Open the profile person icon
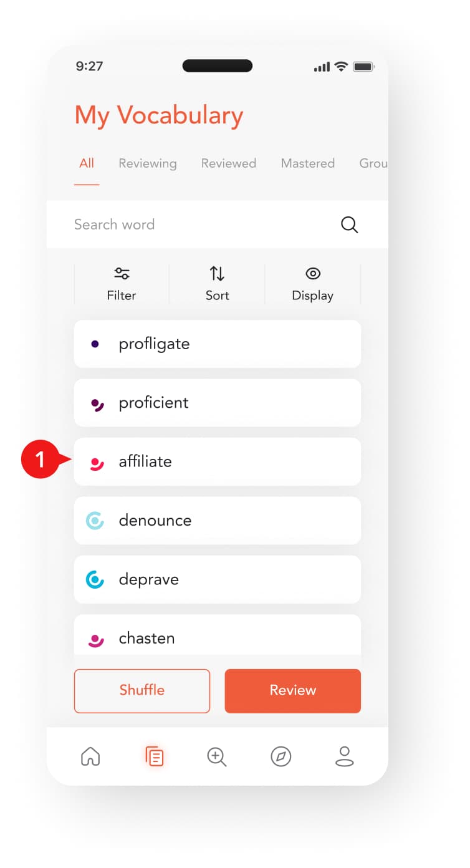Viewport: 470px width, 868px height. coord(345,756)
